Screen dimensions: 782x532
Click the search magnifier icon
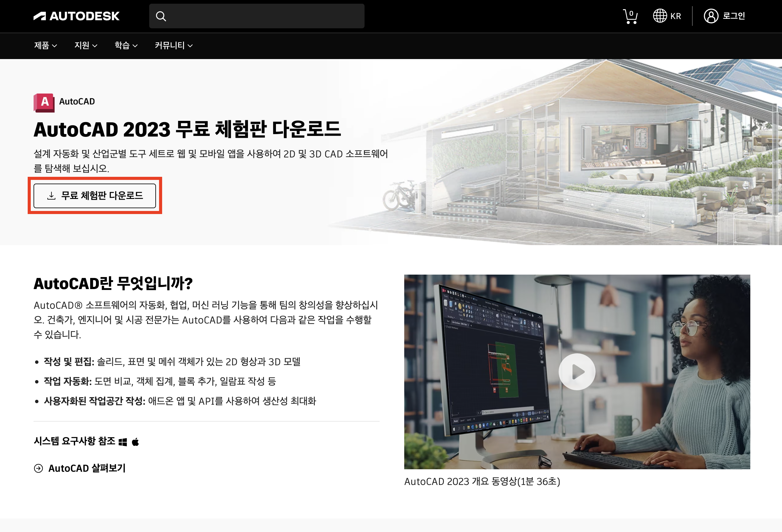click(161, 16)
